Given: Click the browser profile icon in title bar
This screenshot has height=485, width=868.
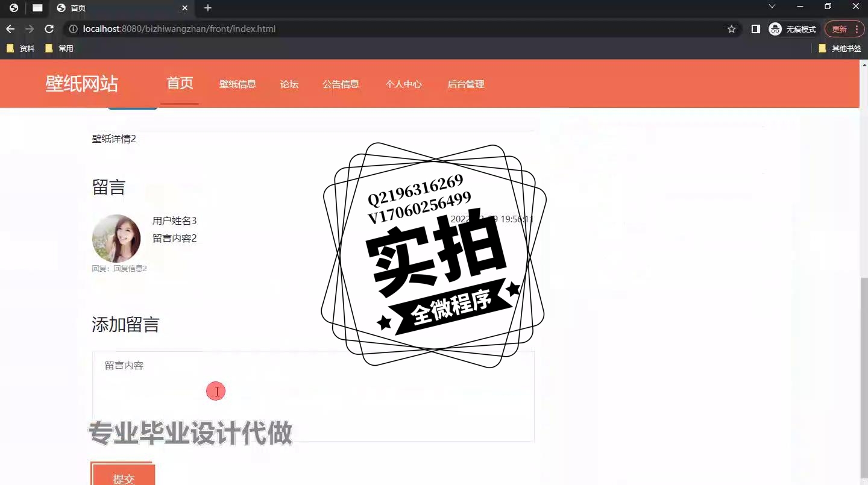Looking at the screenshot, I should click(14, 8).
